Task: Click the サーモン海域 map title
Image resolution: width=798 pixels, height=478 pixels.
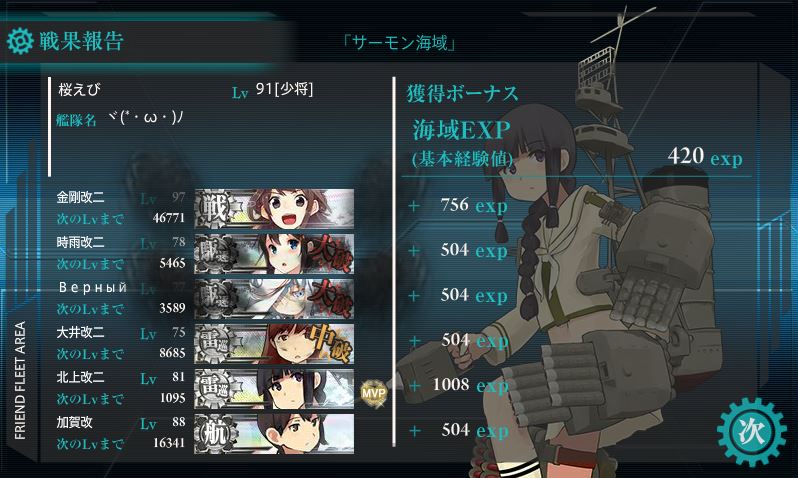Action: coord(399,43)
